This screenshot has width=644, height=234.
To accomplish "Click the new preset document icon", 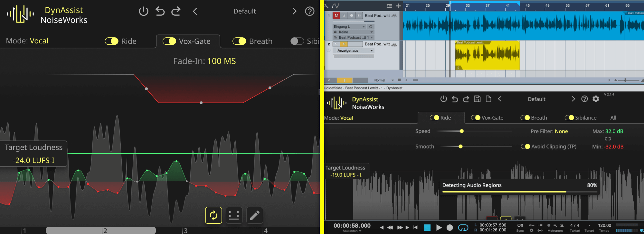I will click(488, 99).
